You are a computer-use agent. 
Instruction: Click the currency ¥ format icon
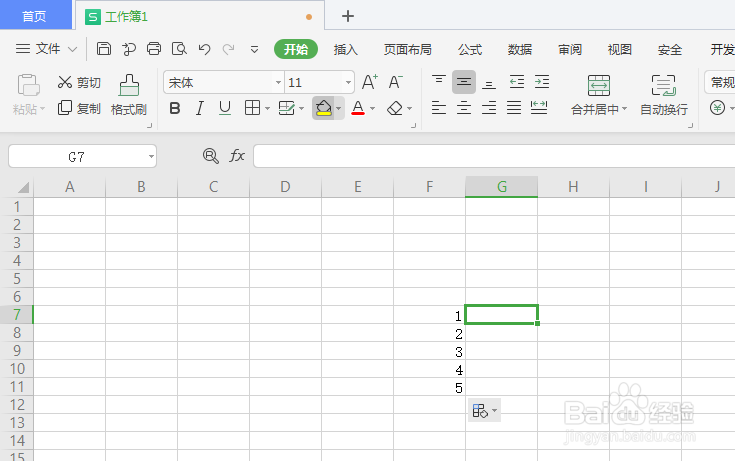(x=717, y=108)
